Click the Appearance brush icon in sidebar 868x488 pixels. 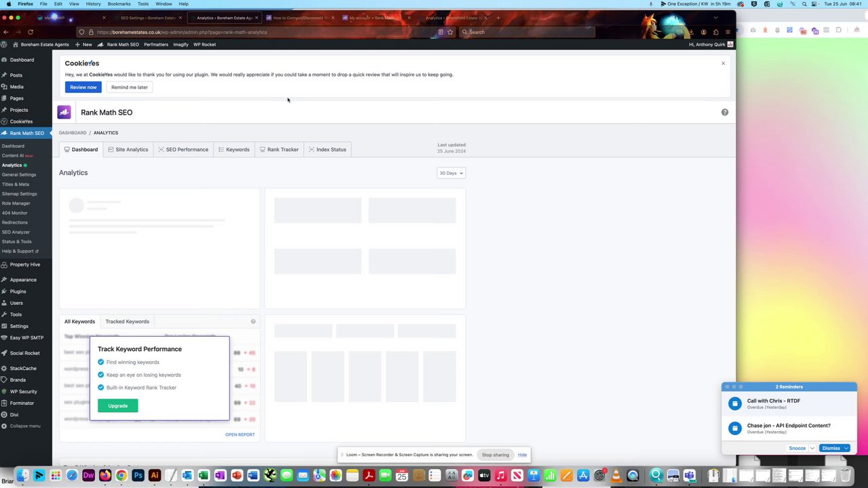[x=4, y=280]
